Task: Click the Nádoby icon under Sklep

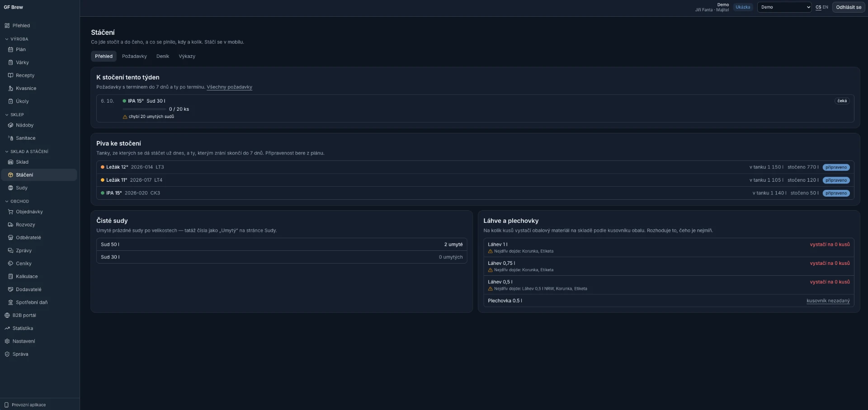Action: (x=10, y=125)
